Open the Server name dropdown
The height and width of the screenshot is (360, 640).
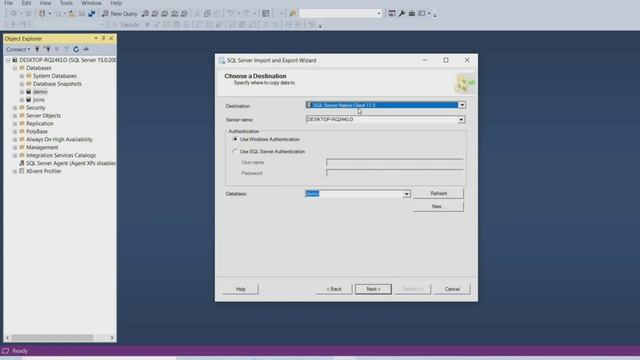coord(461,120)
